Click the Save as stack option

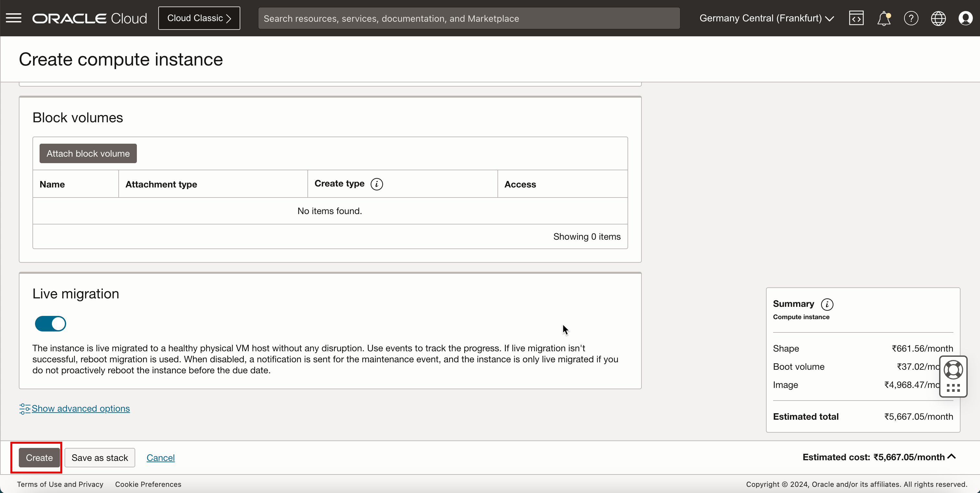100,457
